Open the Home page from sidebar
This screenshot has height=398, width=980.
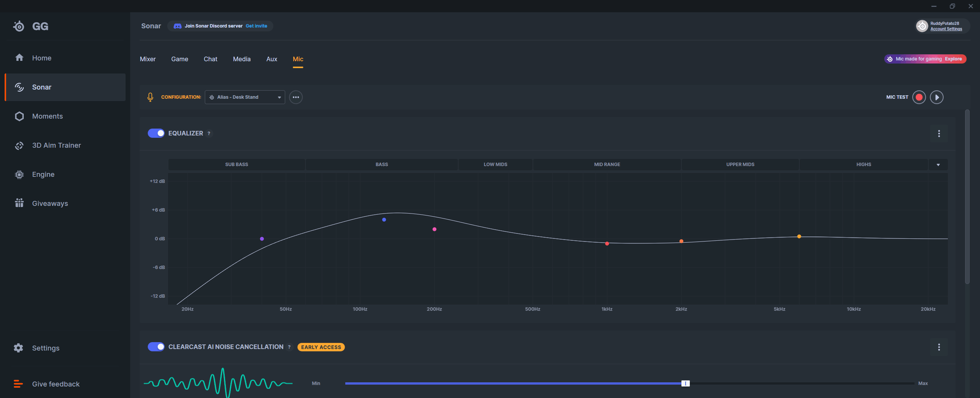(x=65, y=58)
